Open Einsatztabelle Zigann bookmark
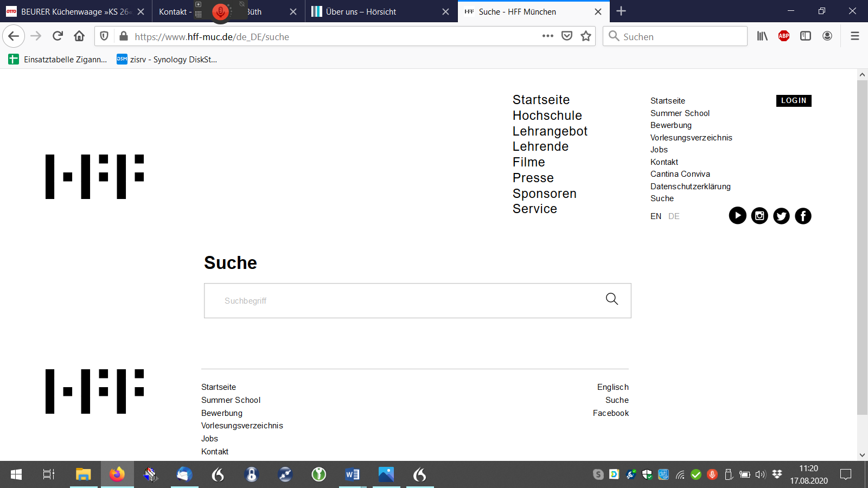 coord(58,59)
